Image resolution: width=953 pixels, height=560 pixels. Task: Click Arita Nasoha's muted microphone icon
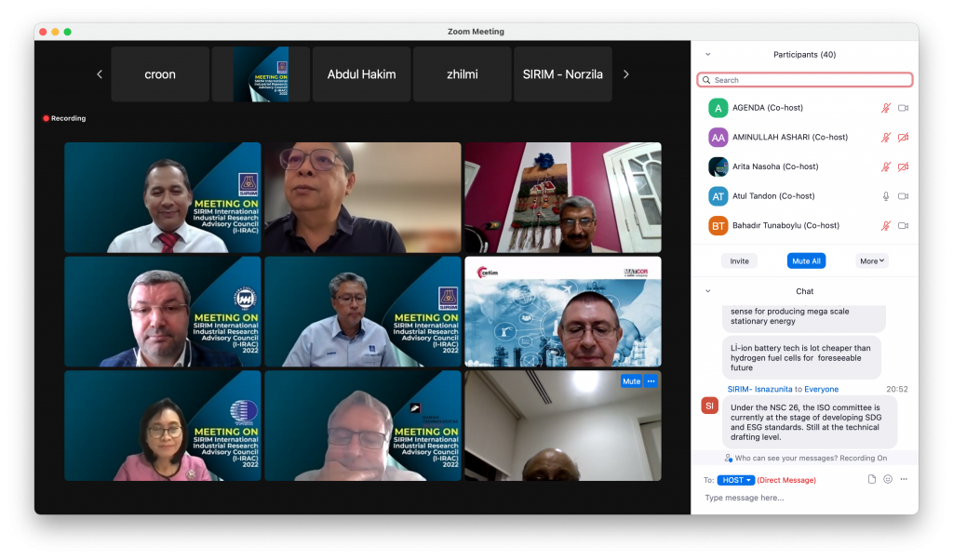pos(886,167)
